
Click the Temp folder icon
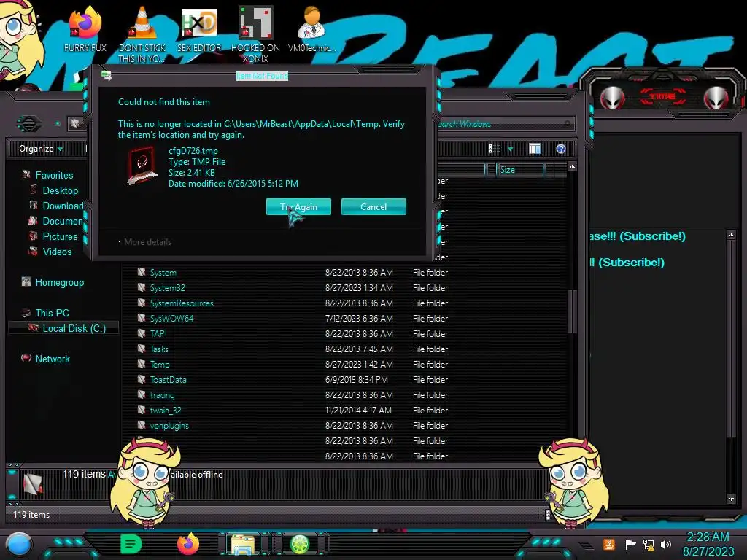(142, 364)
